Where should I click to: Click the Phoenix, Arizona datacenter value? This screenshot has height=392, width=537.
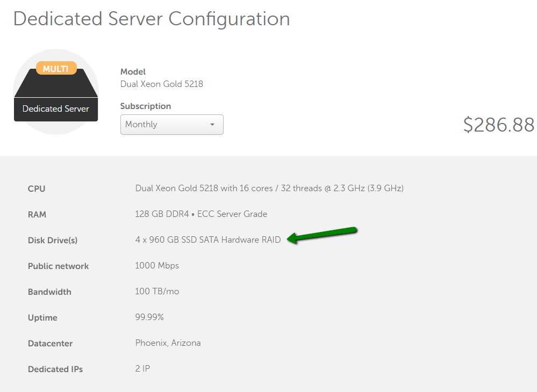point(168,343)
